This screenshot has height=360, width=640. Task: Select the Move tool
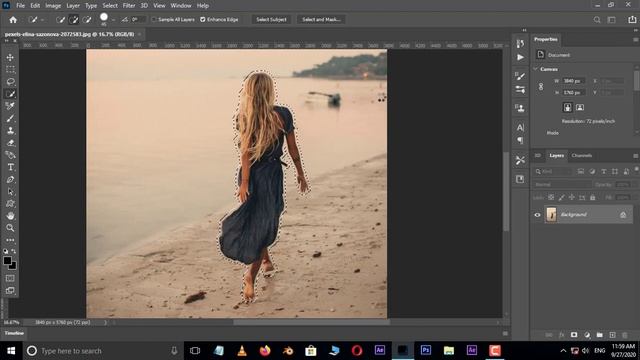pyautogui.click(x=10, y=58)
